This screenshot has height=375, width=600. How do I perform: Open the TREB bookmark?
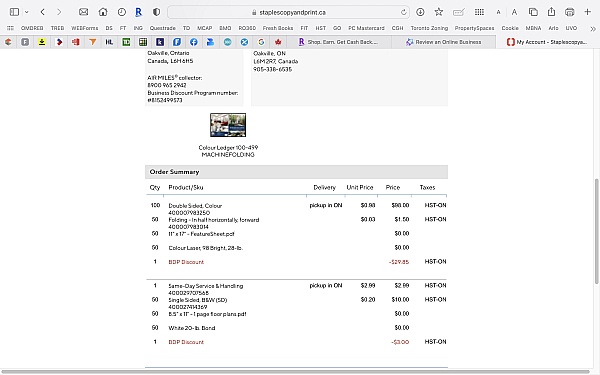point(57,28)
